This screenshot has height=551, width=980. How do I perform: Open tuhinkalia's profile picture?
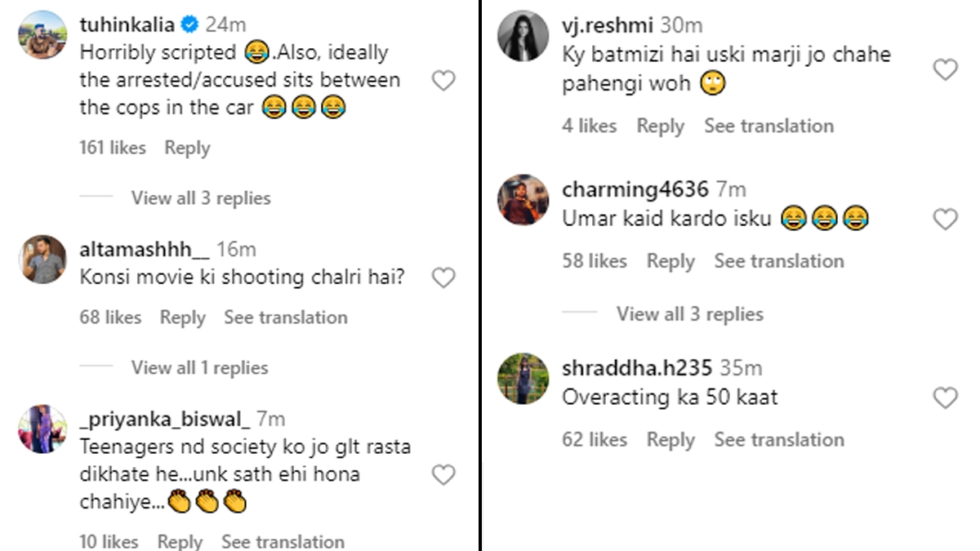coord(42,34)
